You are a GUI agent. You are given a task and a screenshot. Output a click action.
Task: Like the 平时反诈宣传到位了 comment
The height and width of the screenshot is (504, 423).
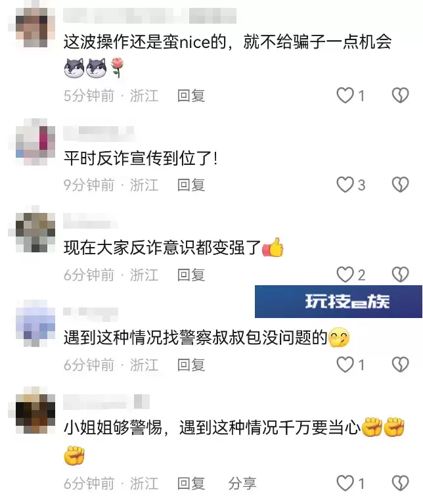(x=345, y=185)
